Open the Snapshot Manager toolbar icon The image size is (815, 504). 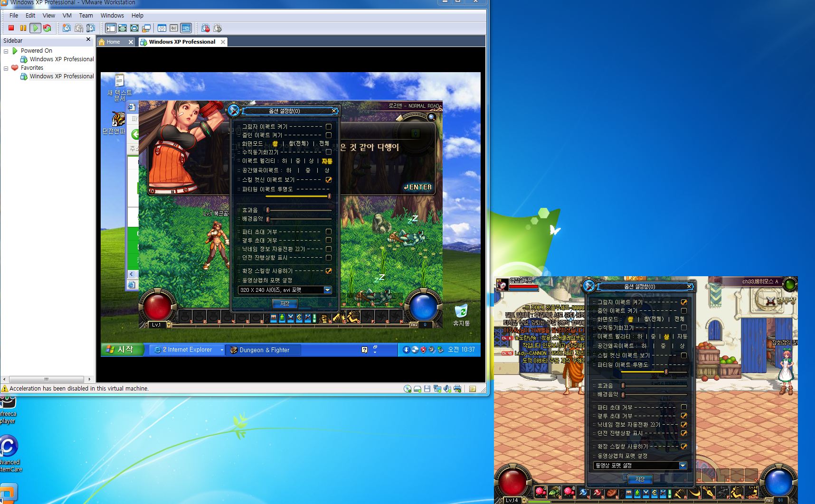91,28
